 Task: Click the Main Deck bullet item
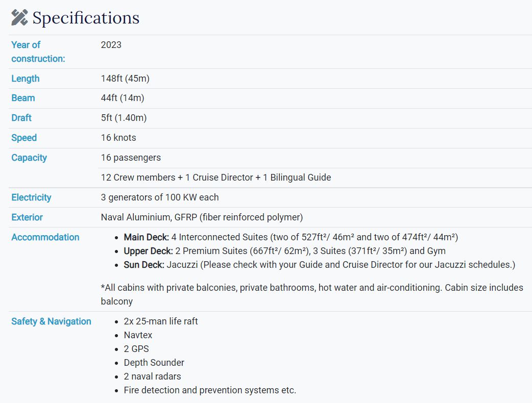(x=291, y=237)
